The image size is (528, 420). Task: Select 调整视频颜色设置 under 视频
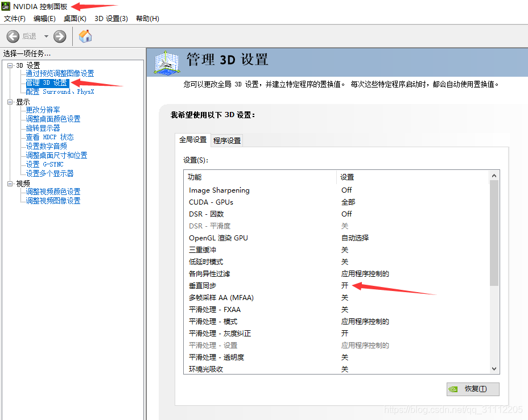point(53,192)
